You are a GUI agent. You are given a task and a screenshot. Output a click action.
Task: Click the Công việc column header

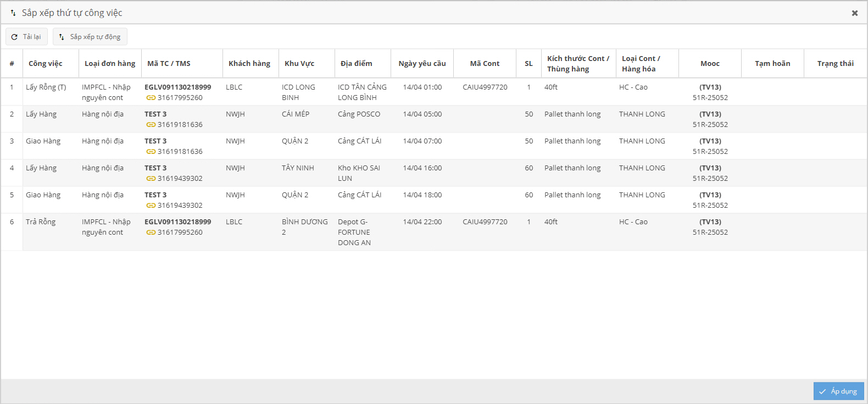[x=46, y=64]
